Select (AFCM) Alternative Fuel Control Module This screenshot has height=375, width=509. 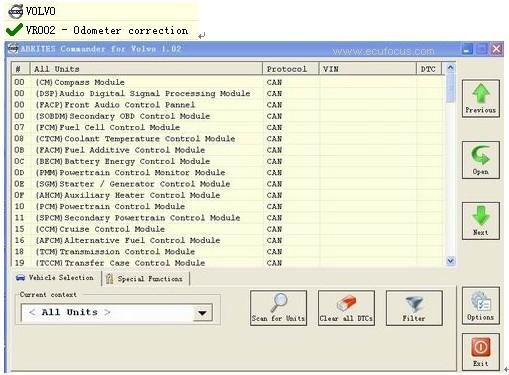(x=228, y=240)
